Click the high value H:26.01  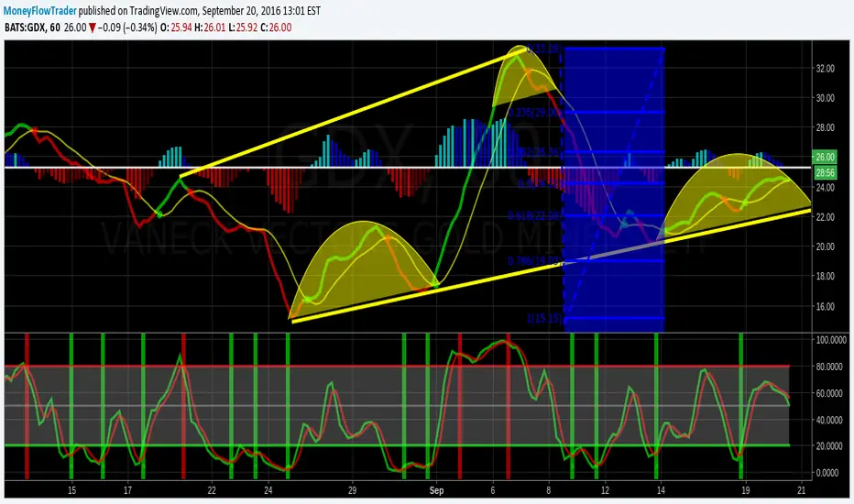(x=210, y=27)
